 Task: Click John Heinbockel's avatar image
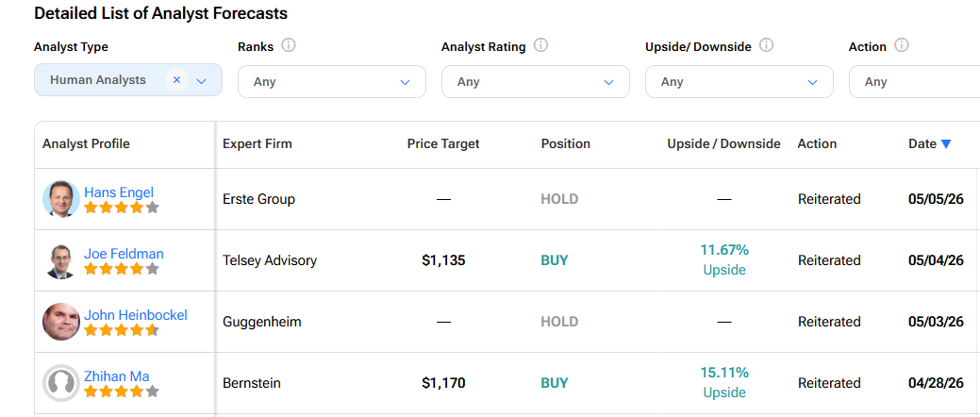[x=61, y=322]
